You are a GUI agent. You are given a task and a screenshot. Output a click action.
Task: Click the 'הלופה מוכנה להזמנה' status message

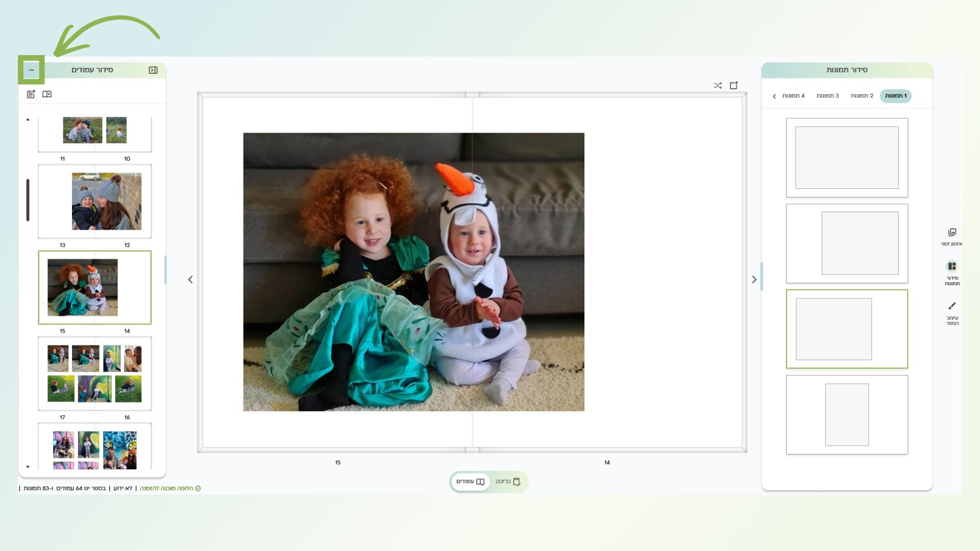pos(166,488)
